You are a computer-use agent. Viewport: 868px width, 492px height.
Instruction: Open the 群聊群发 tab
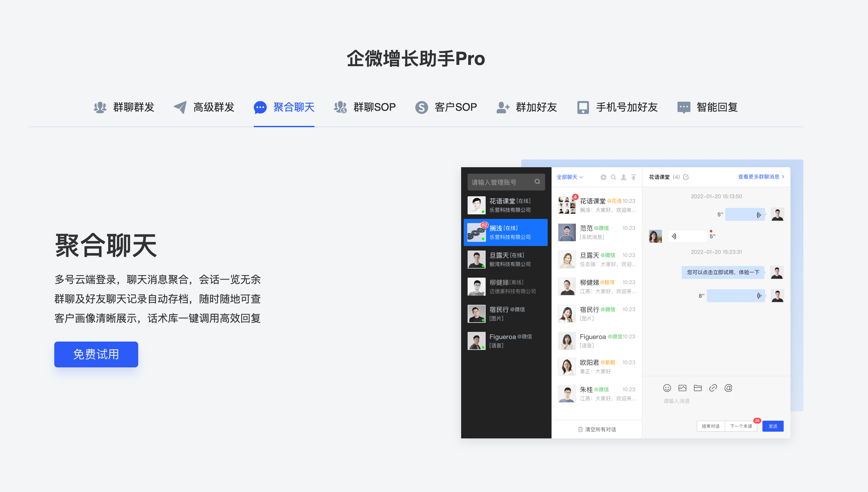click(124, 108)
